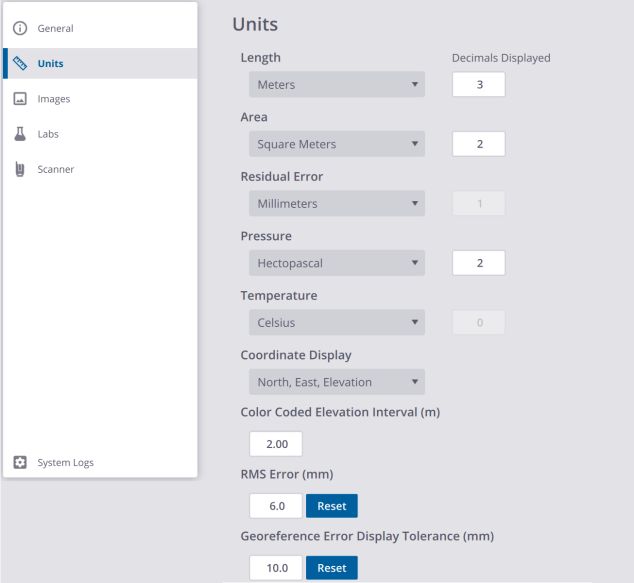Screen dimensions: 634x583
Task: Expand the Pressure Hectopascal dropdown
Action: [x=336, y=263]
